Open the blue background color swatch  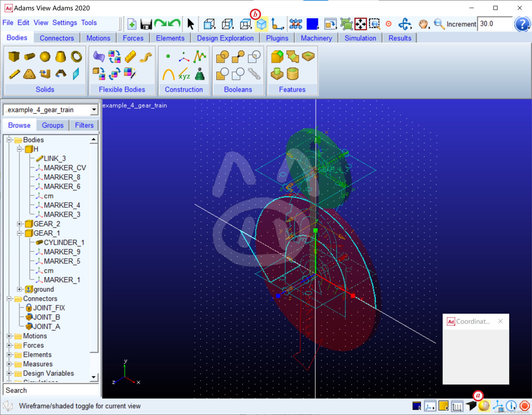313,24
